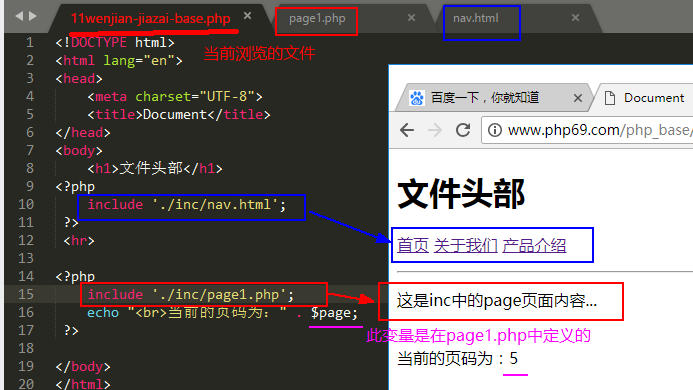The image size is (693, 390).
Task: Go back in the browser
Action: pos(407,130)
